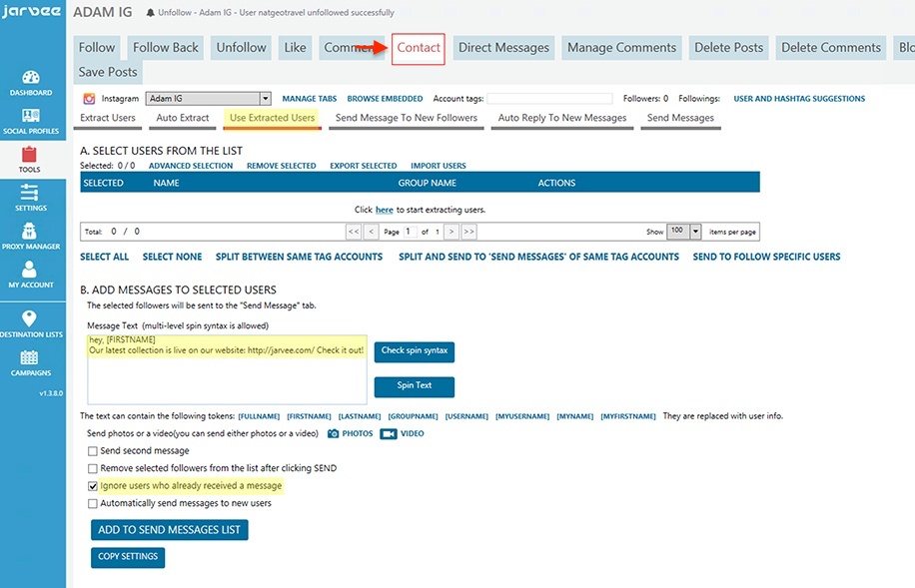This screenshot has width=915, height=588.
Task: Click the Jarvee logo
Action: coord(32,12)
